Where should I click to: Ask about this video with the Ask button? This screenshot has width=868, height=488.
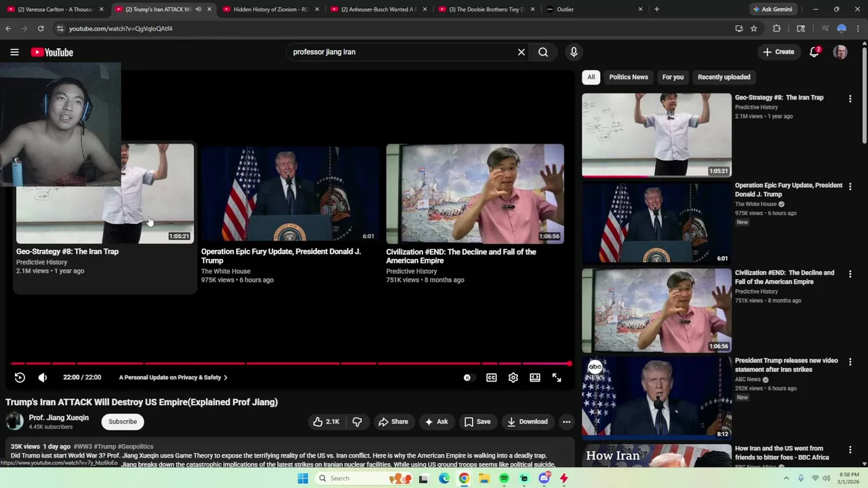(x=437, y=422)
